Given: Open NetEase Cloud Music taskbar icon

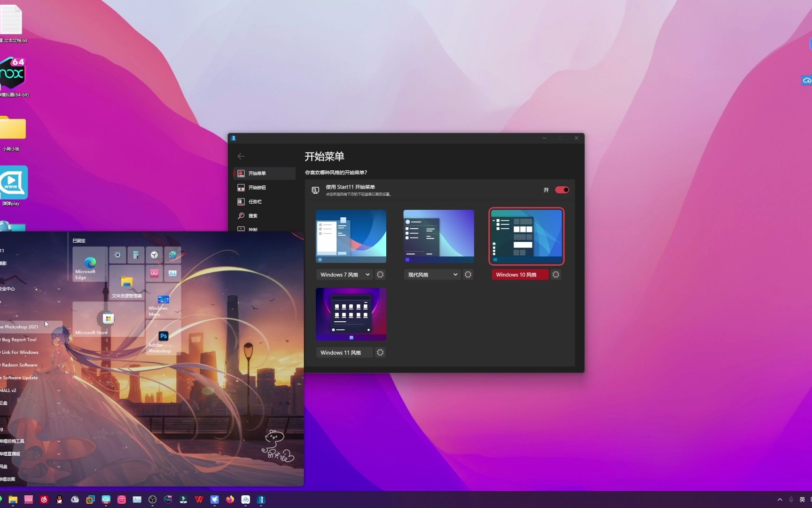Looking at the screenshot, I should pos(44,500).
